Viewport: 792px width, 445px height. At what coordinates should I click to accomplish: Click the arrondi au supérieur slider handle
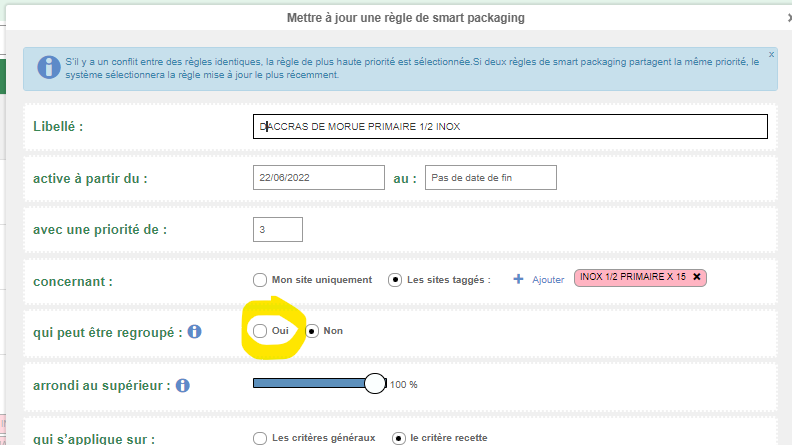375,384
